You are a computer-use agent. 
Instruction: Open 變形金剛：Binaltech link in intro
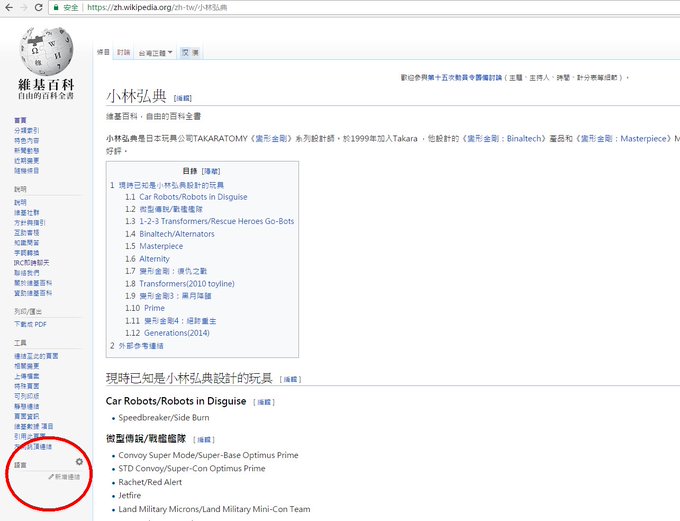pos(504,139)
